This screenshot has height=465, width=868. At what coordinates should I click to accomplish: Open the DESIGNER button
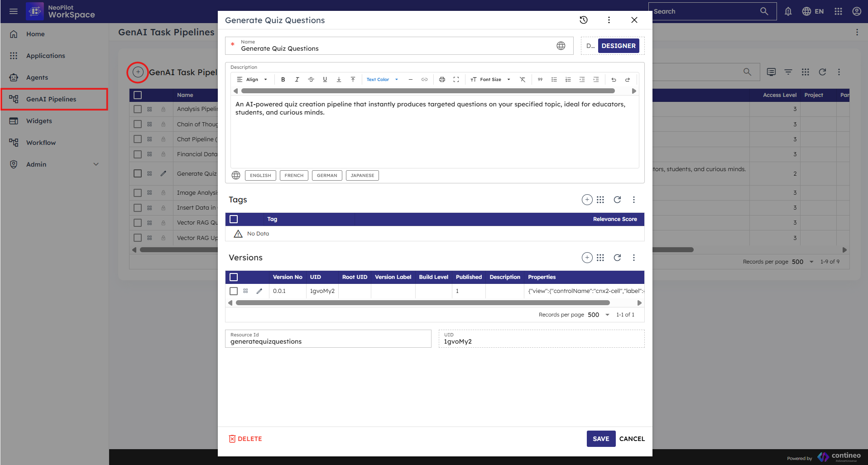click(x=618, y=46)
